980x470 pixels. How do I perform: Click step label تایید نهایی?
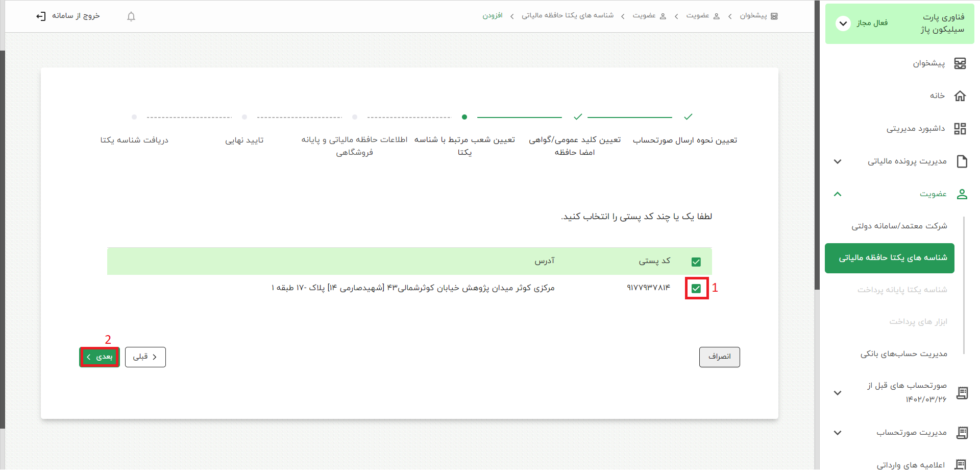click(x=244, y=140)
